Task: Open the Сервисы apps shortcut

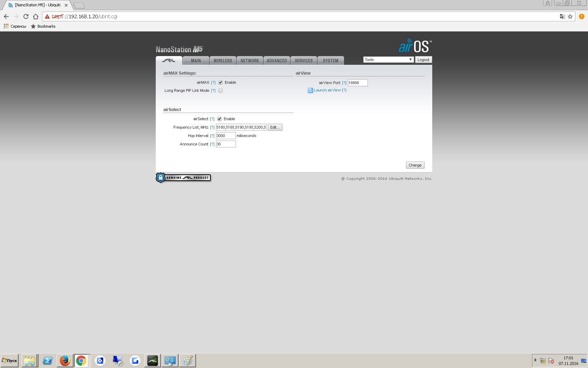Action: [x=15, y=26]
